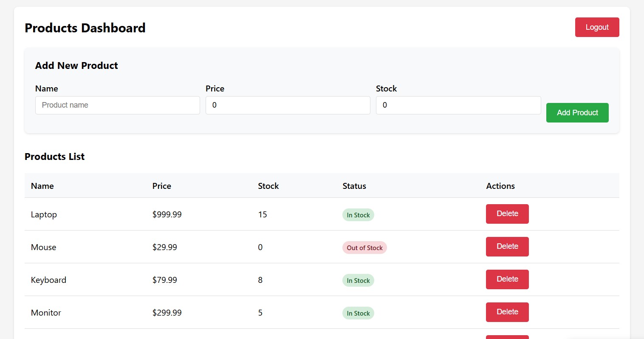Click the Stock input field
644x339 pixels.
coord(458,105)
